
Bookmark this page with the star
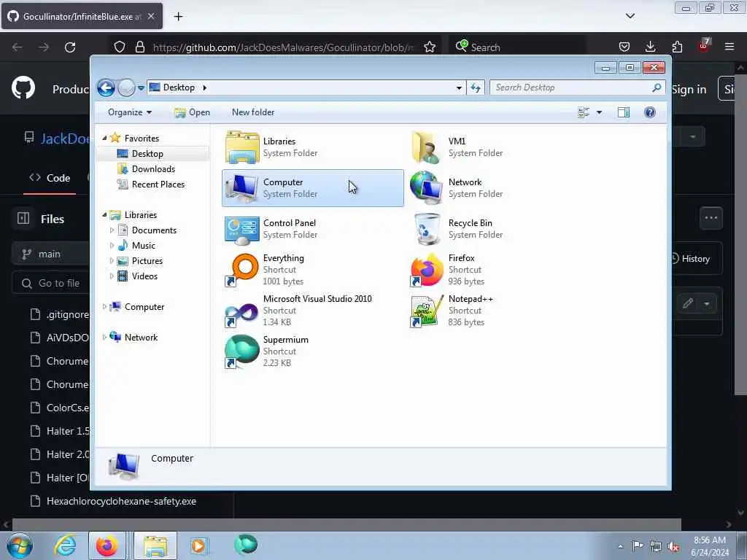click(x=430, y=47)
